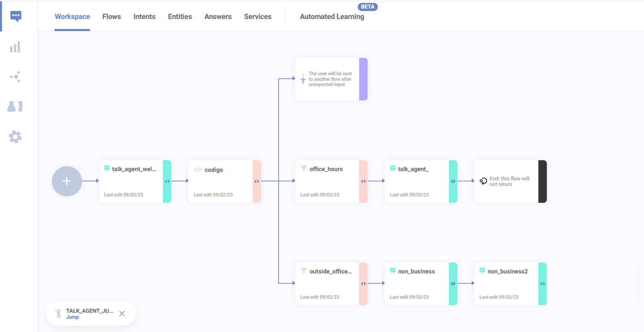
Task: Close the TALK_AGENT_JU jump chip
Action: (122, 313)
